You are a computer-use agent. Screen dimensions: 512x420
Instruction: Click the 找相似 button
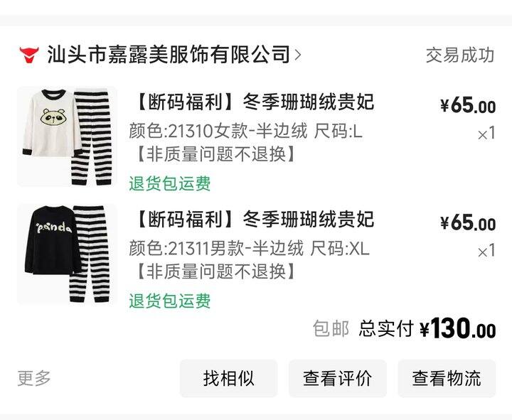pos(228,379)
